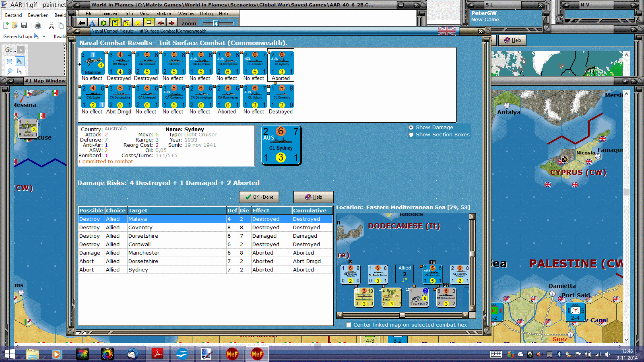This screenshot has width=644, height=362.
Task: Open Thunderbird from the taskbar
Action: 132,354
